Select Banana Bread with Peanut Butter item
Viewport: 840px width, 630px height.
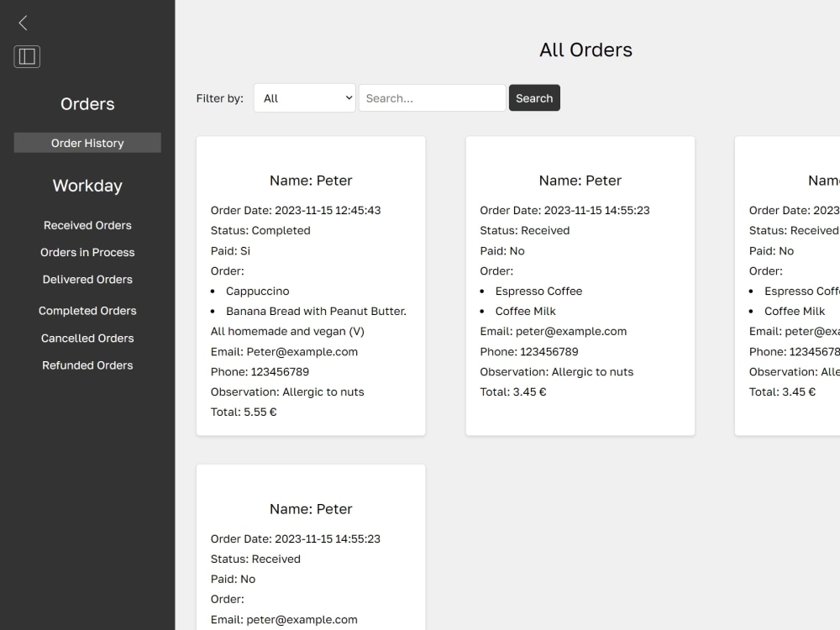coord(316,312)
